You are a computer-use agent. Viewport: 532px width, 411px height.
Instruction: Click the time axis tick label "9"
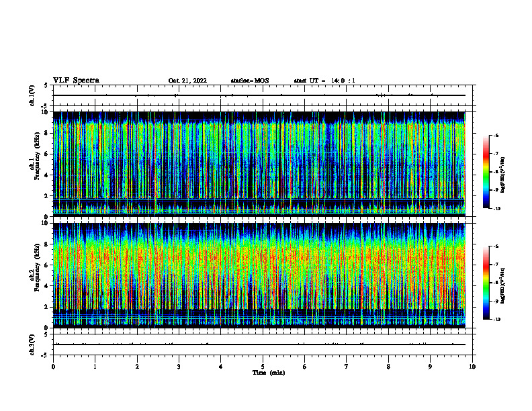click(430, 367)
